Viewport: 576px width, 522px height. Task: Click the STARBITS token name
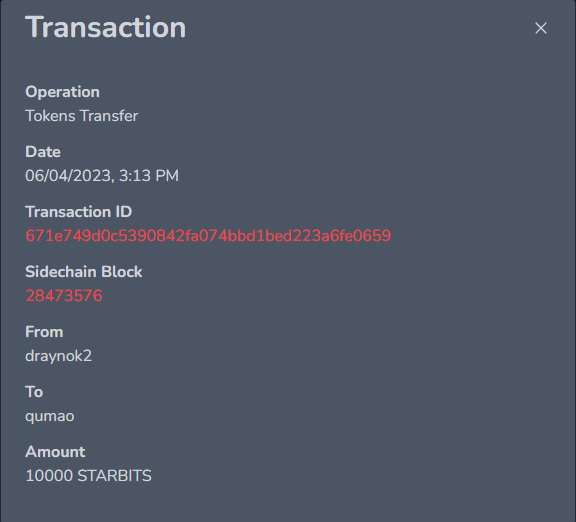115,476
